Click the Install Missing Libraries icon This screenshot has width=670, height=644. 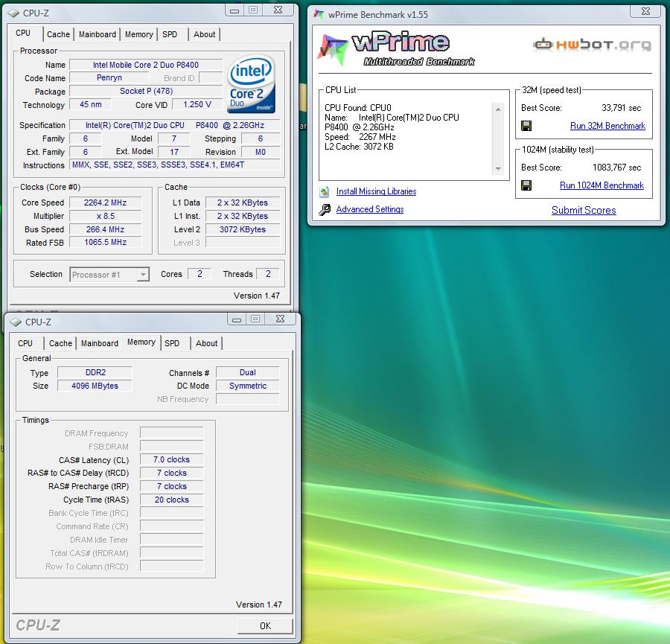(x=325, y=191)
